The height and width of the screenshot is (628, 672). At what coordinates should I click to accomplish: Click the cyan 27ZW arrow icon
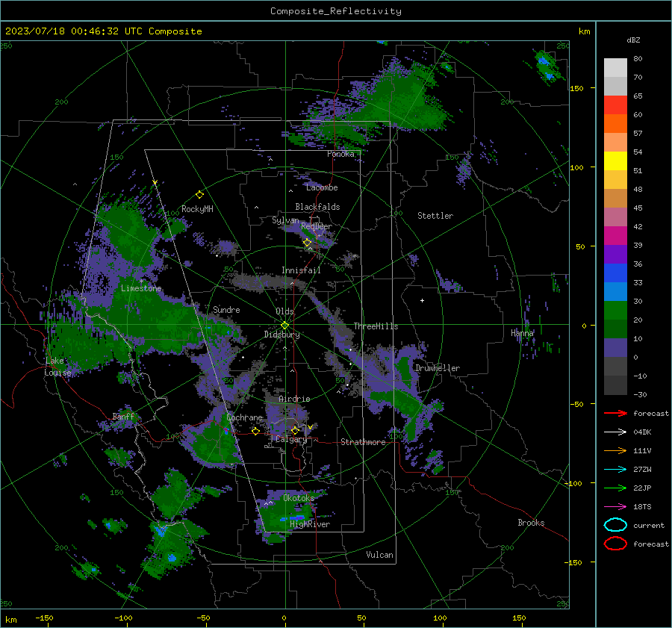point(615,470)
